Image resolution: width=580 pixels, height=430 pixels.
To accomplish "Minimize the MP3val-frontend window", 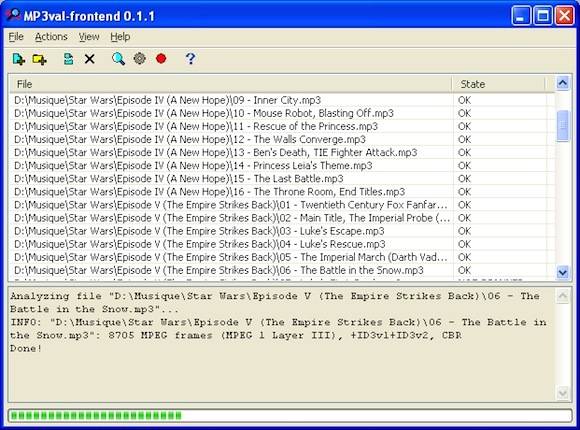I will point(520,16).
